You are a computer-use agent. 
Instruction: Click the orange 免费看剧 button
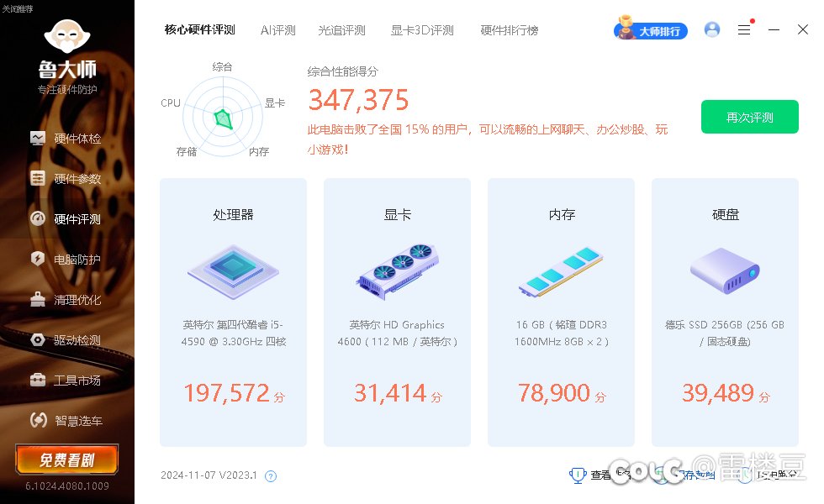click(x=66, y=459)
